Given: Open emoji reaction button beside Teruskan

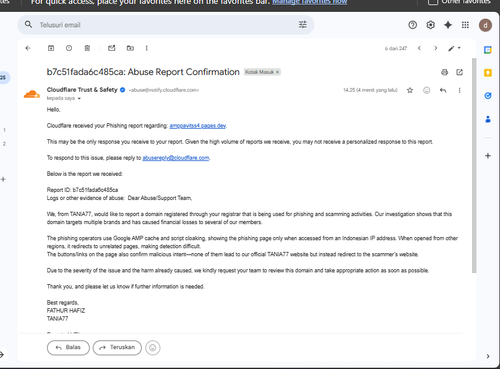Looking at the screenshot, I should [x=153, y=348].
